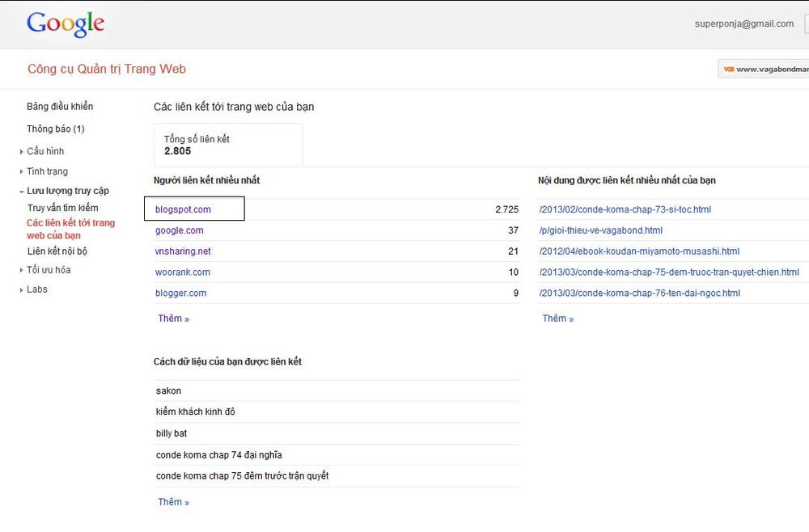Expand the Cấu hình section arrow
The width and height of the screenshot is (809, 532).
[21, 151]
